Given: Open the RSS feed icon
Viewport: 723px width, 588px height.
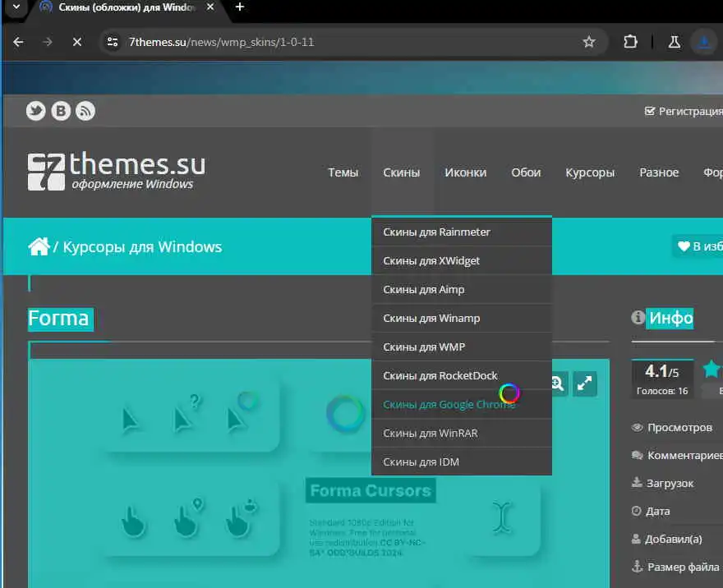Looking at the screenshot, I should pos(85,111).
